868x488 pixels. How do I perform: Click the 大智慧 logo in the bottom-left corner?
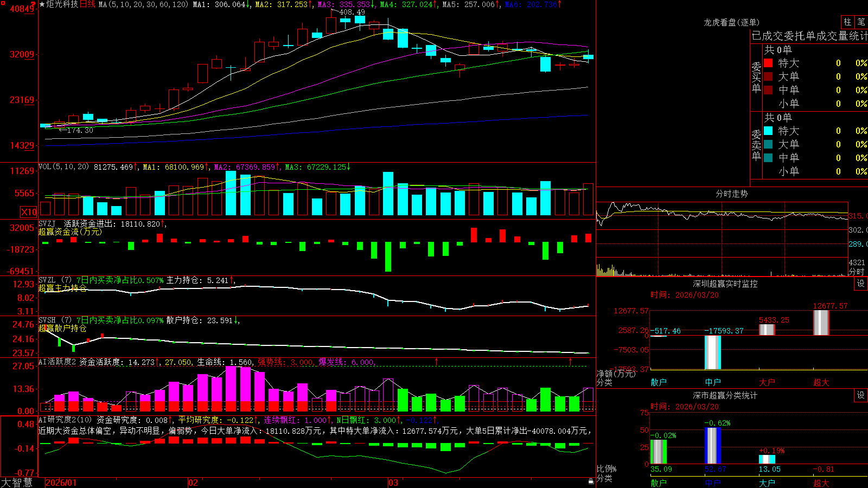click(17, 483)
